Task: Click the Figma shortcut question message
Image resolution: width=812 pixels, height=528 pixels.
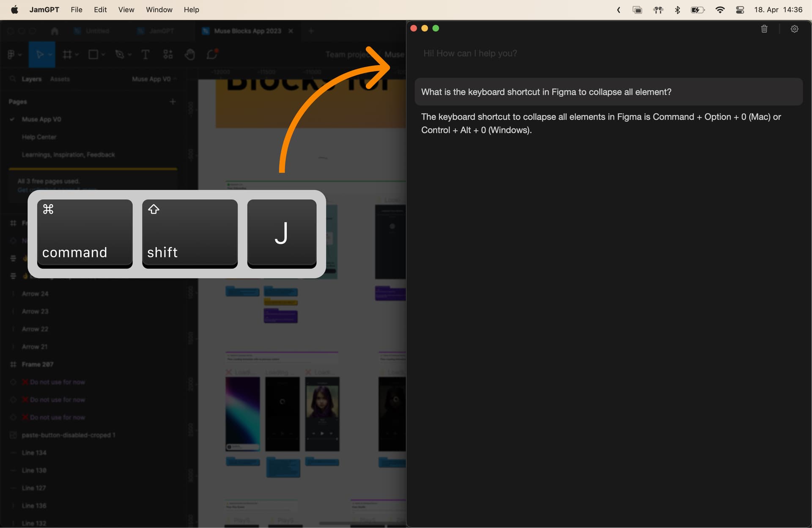Action: (x=609, y=92)
